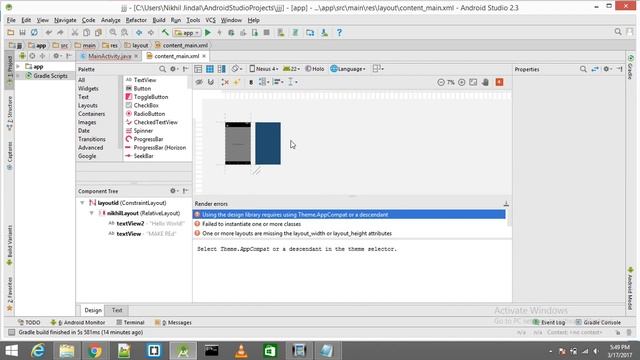Open Gradle Console
This screenshot has width=640, height=360.
click(598, 322)
